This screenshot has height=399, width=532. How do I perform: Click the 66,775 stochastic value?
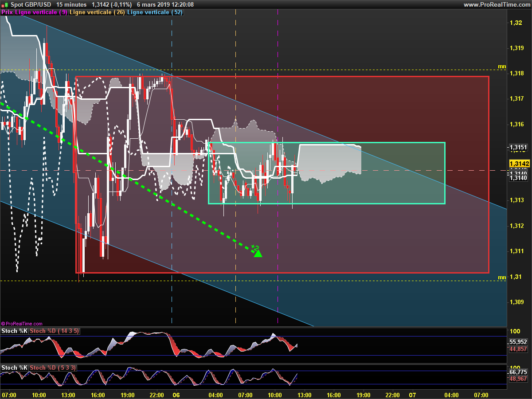click(518, 372)
